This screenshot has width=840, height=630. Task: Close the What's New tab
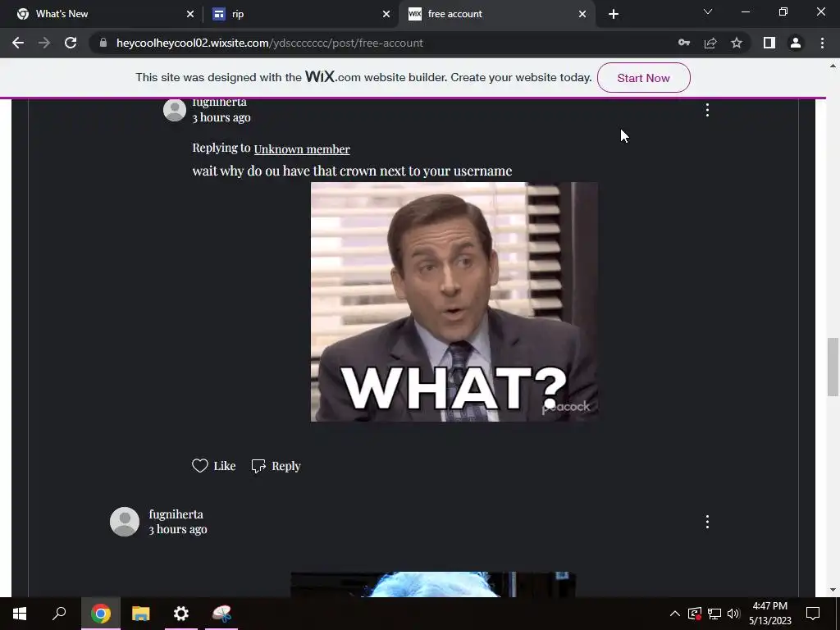(x=190, y=14)
